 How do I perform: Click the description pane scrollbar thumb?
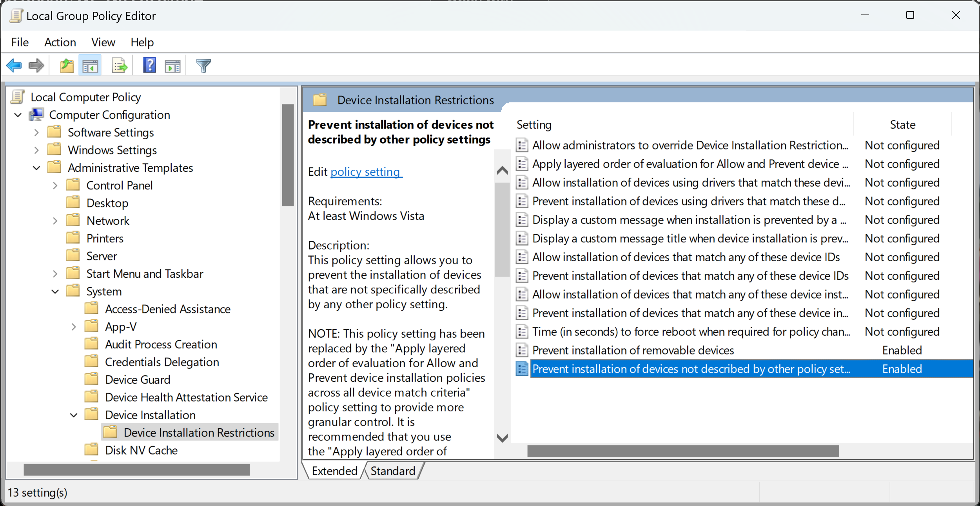[502, 230]
